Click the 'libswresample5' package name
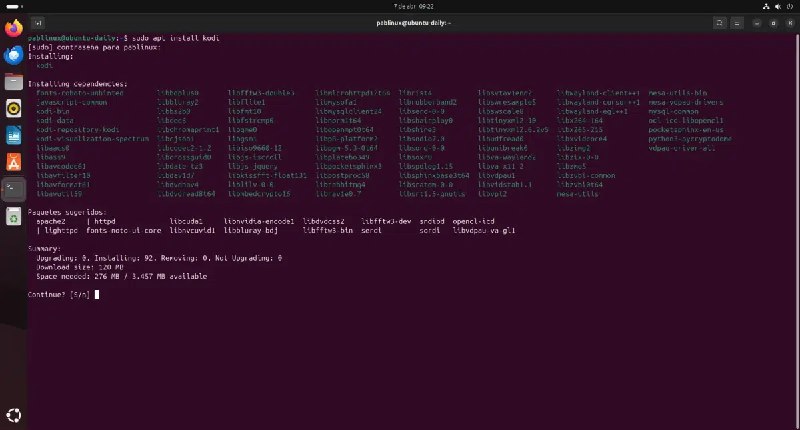 point(507,102)
